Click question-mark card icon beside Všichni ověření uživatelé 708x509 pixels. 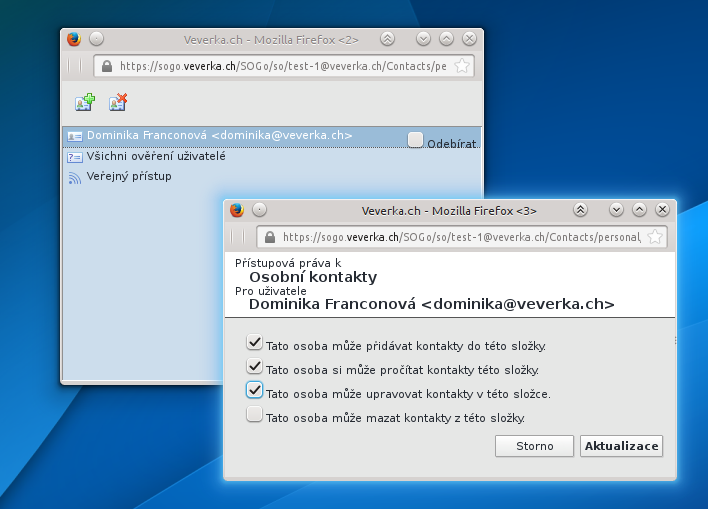(x=75, y=157)
